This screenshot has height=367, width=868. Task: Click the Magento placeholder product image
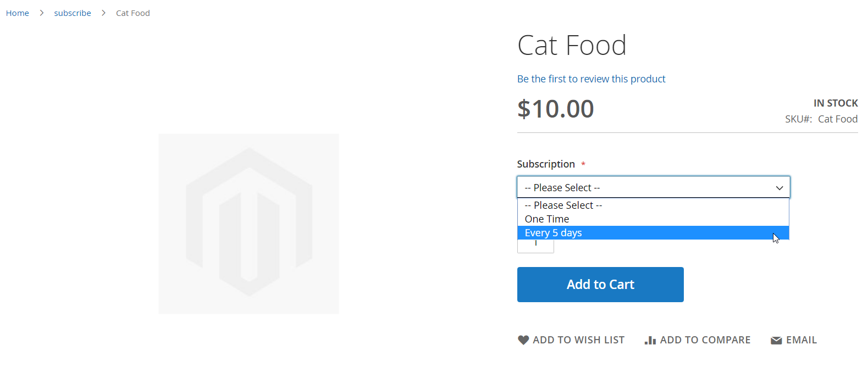tap(248, 224)
